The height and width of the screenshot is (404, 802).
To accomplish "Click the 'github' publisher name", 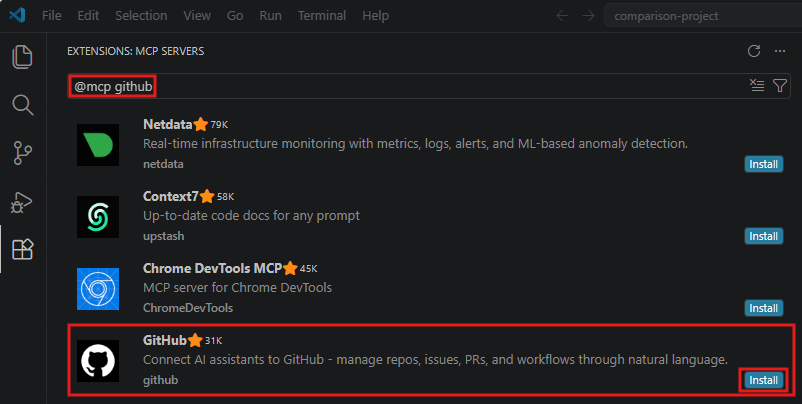I will click(x=161, y=380).
